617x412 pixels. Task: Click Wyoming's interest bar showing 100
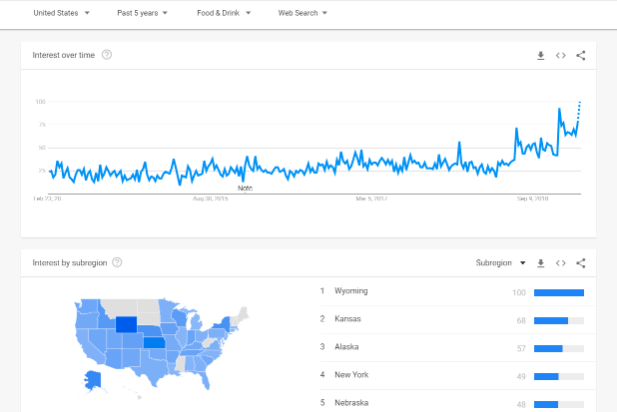(559, 292)
